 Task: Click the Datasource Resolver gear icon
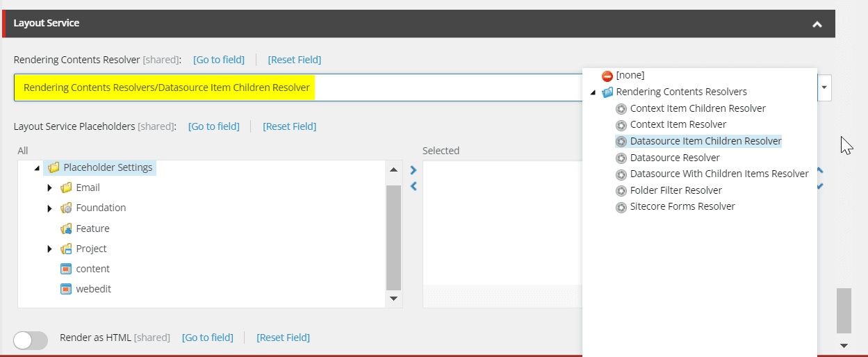(x=621, y=158)
